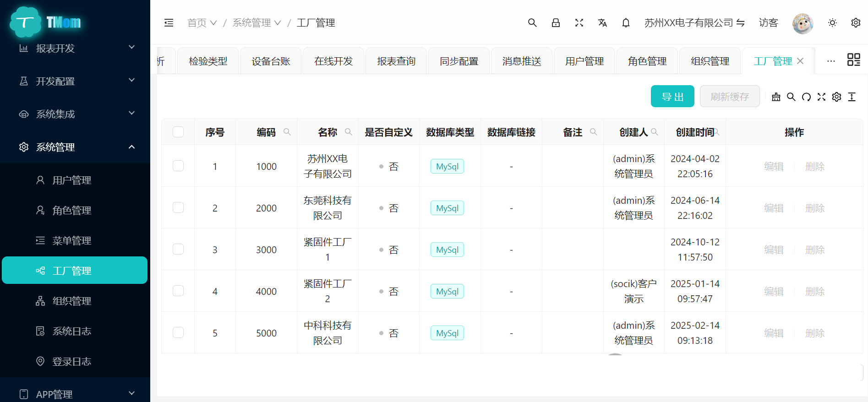Image resolution: width=868 pixels, height=402 pixels.
Task: Check the select-all checkbox in the table header
Action: pos(178,132)
